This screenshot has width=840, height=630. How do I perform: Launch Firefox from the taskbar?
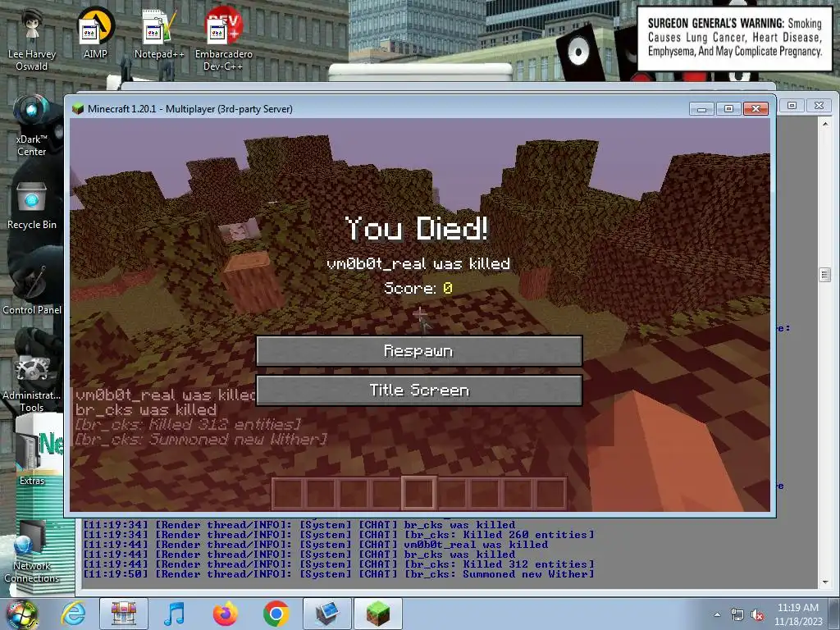225,614
